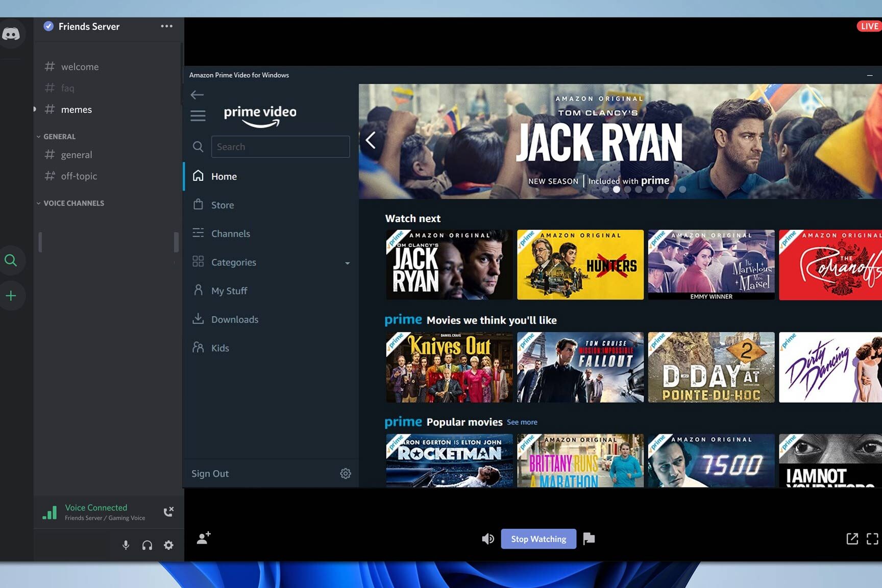This screenshot has width=882, height=588.
Task: Expand the Categories dropdown arrow
Action: click(x=347, y=263)
